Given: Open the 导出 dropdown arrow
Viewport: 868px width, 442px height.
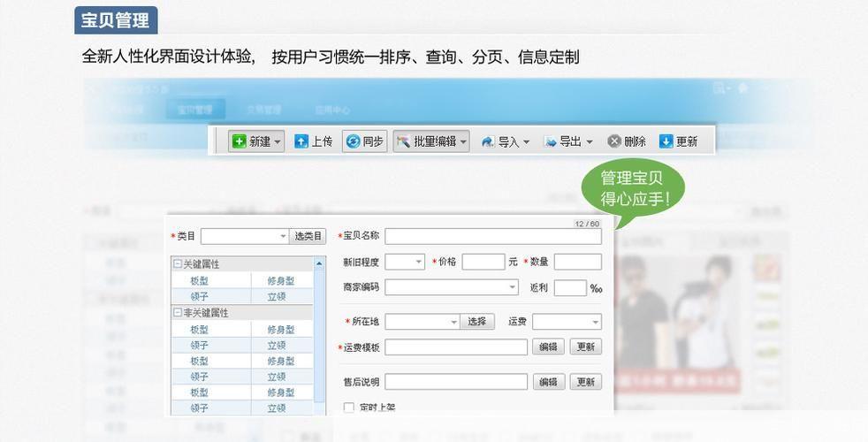Looking at the screenshot, I should point(589,142).
